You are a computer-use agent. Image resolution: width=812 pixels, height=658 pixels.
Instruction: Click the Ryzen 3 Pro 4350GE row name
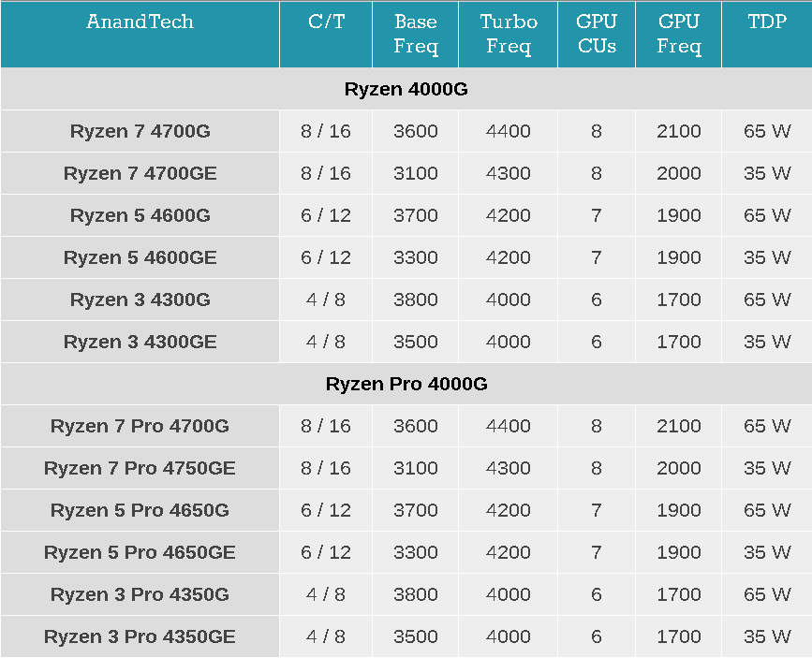140,636
